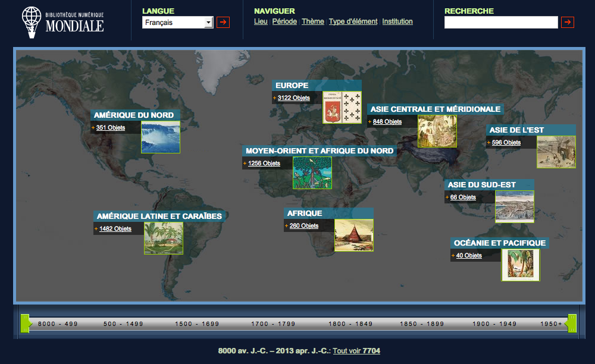Click inside the Recherche search field
Screen dimensions: 595x364
point(500,23)
